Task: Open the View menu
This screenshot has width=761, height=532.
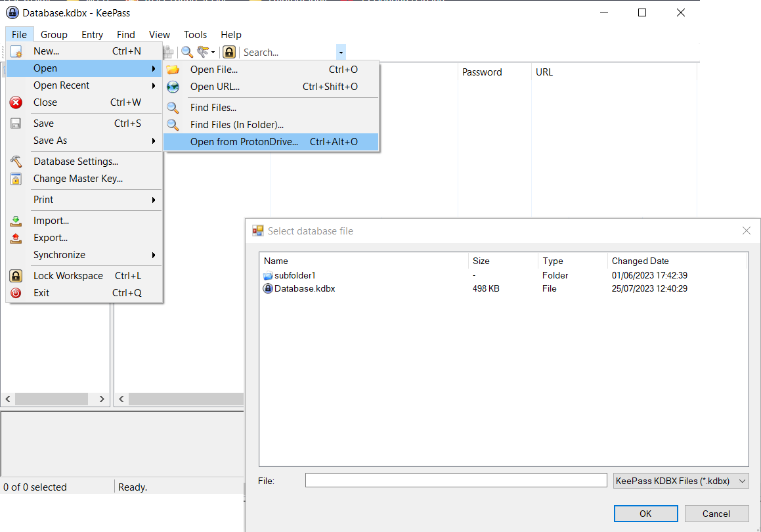Action: coord(159,34)
